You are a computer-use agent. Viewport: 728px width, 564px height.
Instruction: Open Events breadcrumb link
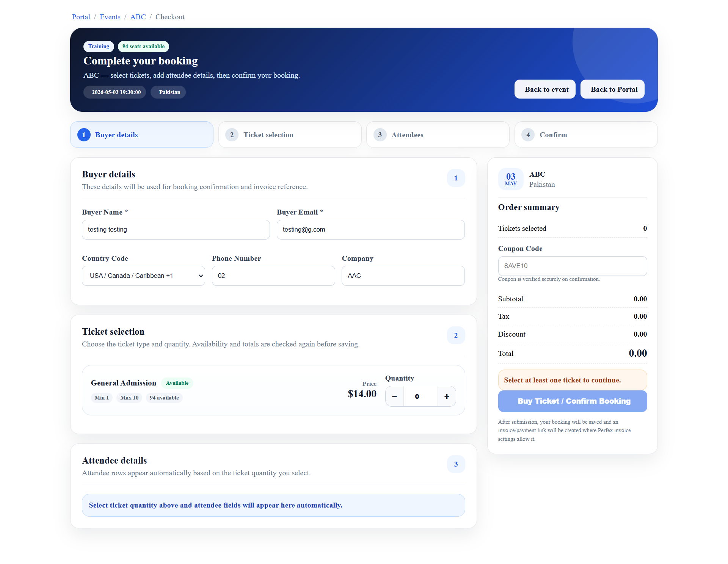point(110,17)
